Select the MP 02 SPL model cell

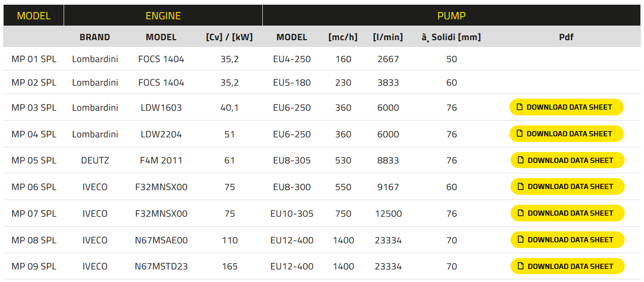click(x=34, y=83)
